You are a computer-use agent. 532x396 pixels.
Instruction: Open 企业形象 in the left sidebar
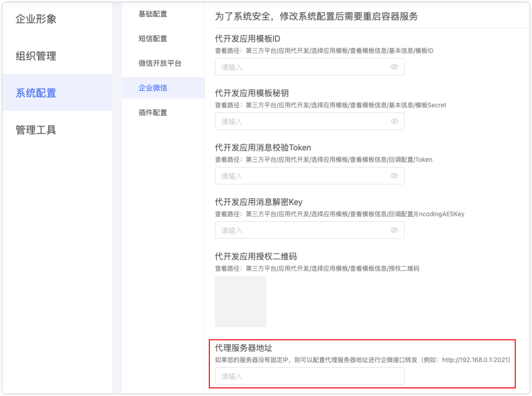tap(36, 19)
